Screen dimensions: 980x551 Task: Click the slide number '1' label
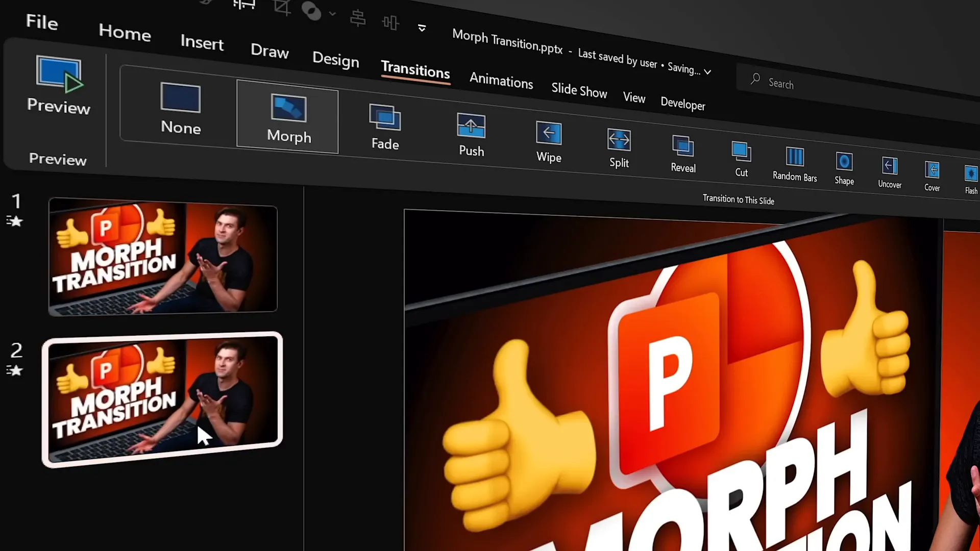pos(16,201)
